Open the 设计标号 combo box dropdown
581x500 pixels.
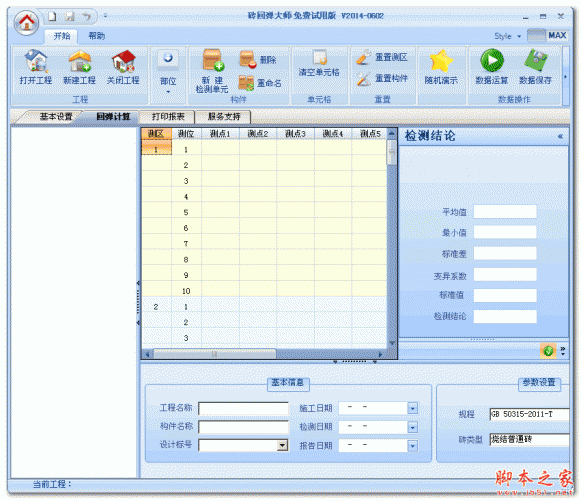click(x=282, y=445)
